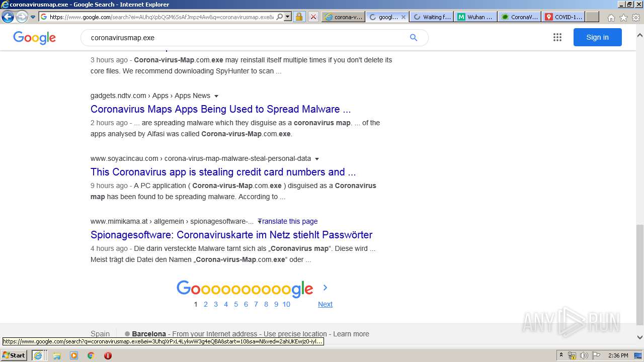
Task: Open the Favorites star icon
Action: pyautogui.click(x=623, y=18)
